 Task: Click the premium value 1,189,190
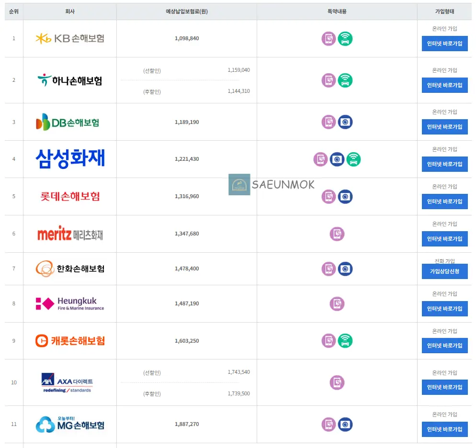[187, 122]
